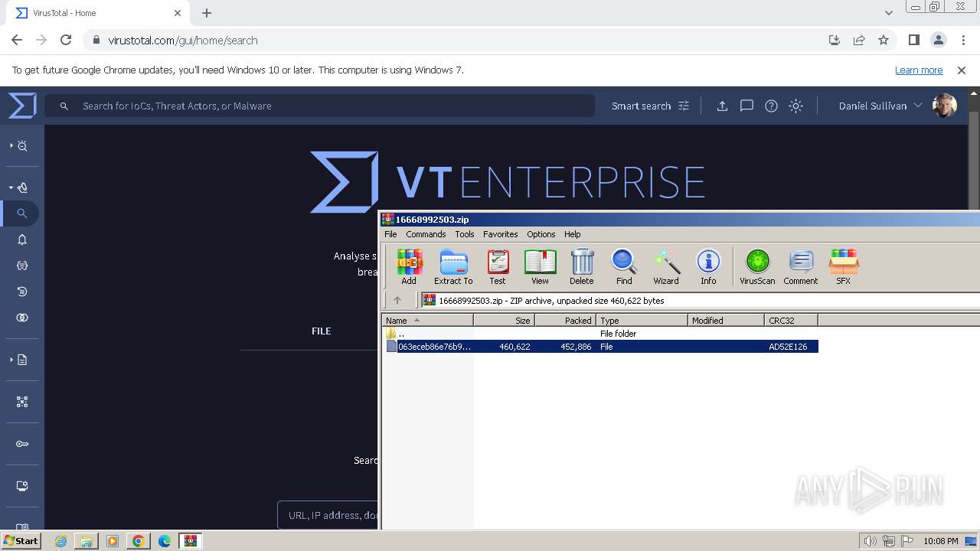Sort files by Name column header
This screenshot has width=980, height=551.
(427, 321)
